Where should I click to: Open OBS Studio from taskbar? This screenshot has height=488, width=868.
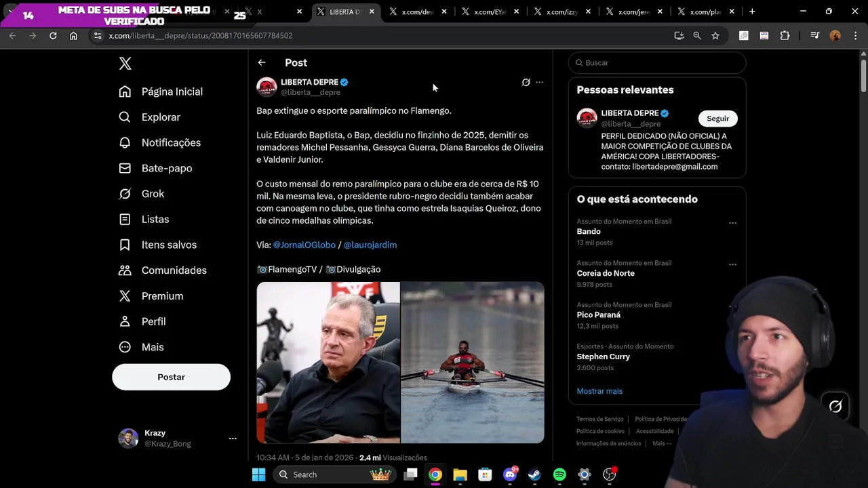(610, 474)
